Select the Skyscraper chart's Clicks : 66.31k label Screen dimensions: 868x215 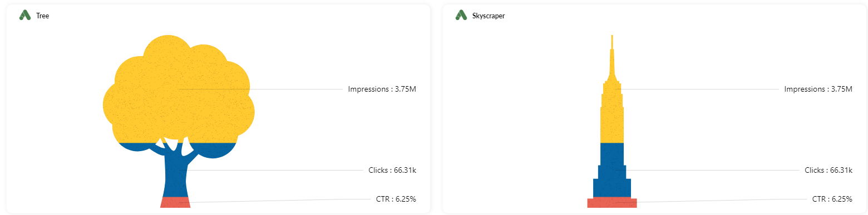(828, 170)
